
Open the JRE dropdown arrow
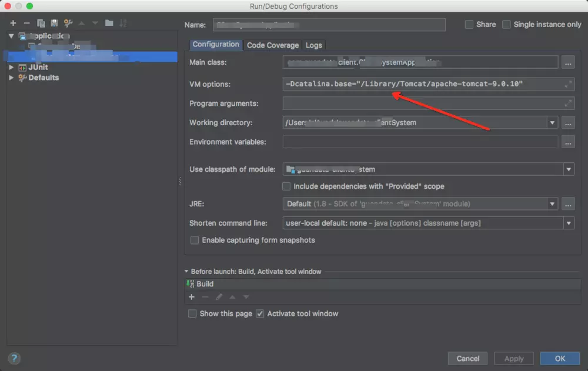(x=552, y=205)
